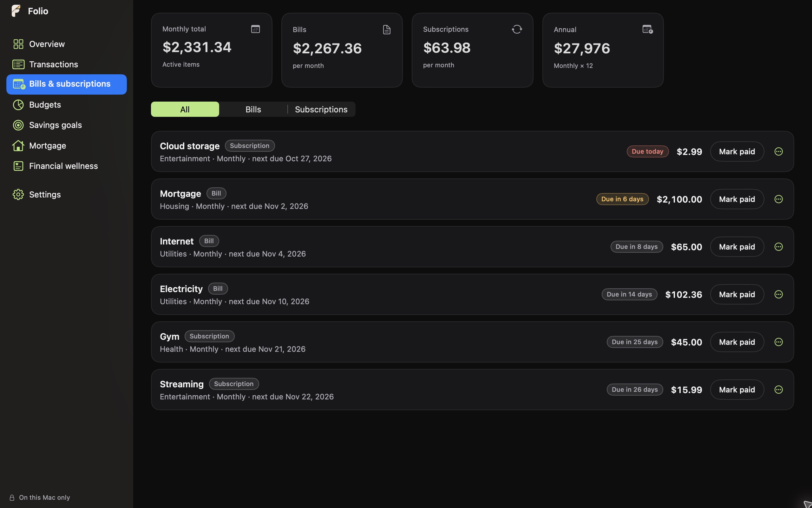Click the Bill tag next to Internet

pyautogui.click(x=209, y=241)
